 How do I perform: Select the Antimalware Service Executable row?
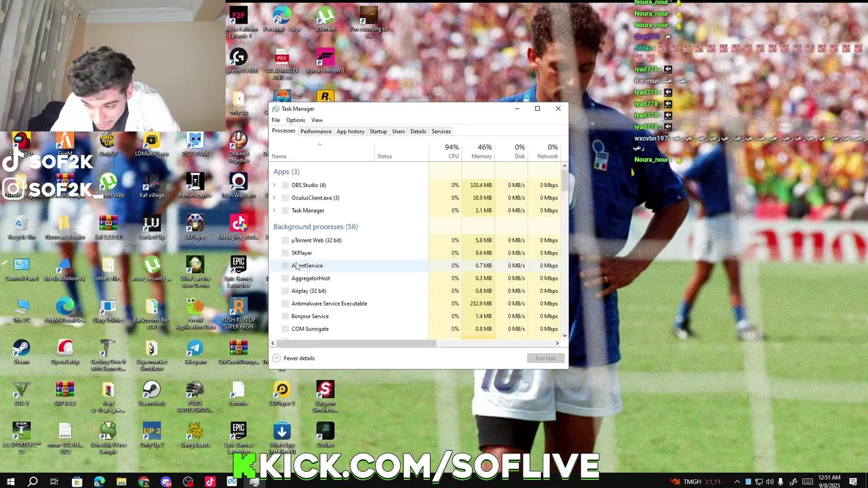pos(416,304)
